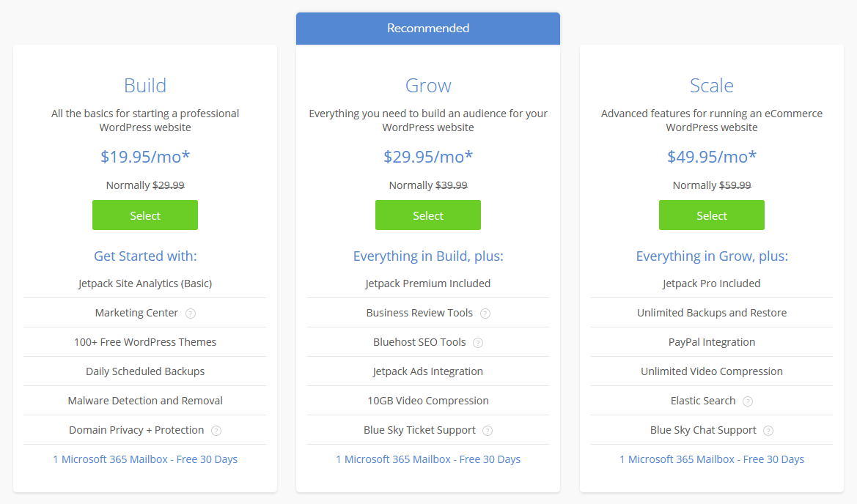Click the 'Get Started with:' heading
Image resolution: width=857 pixels, height=504 pixels.
click(x=145, y=256)
